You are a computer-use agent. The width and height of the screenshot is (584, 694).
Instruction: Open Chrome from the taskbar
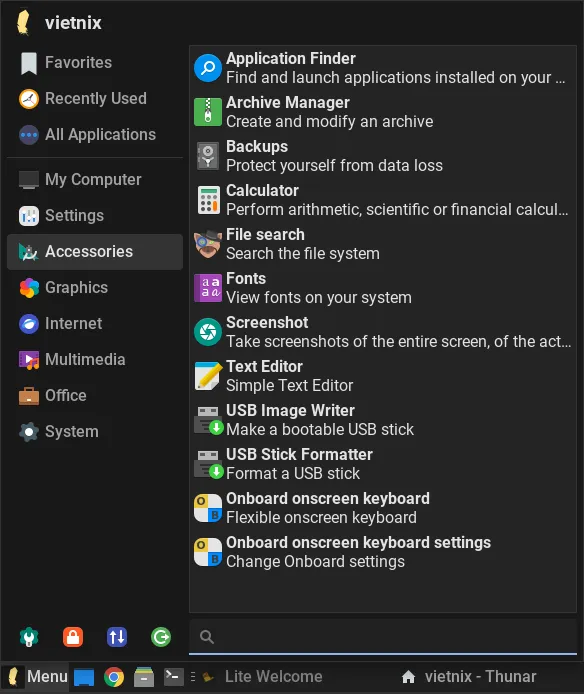tap(114, 677)
